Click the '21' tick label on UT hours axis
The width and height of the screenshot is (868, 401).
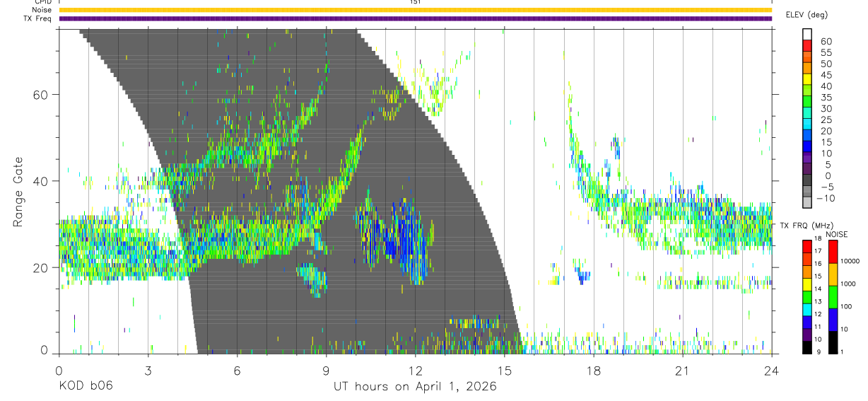coord(682,370)
